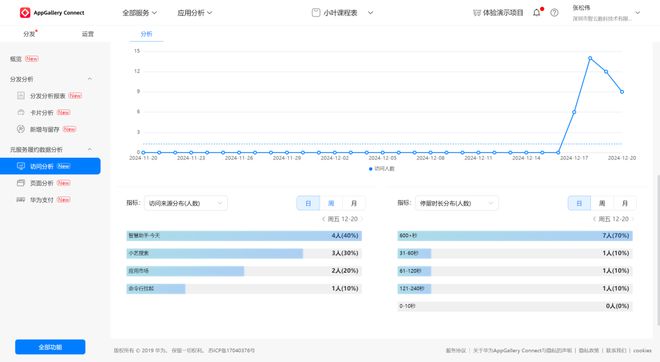
Task: Go to previous day in 停留时长分布 panel
Action: 594,219
